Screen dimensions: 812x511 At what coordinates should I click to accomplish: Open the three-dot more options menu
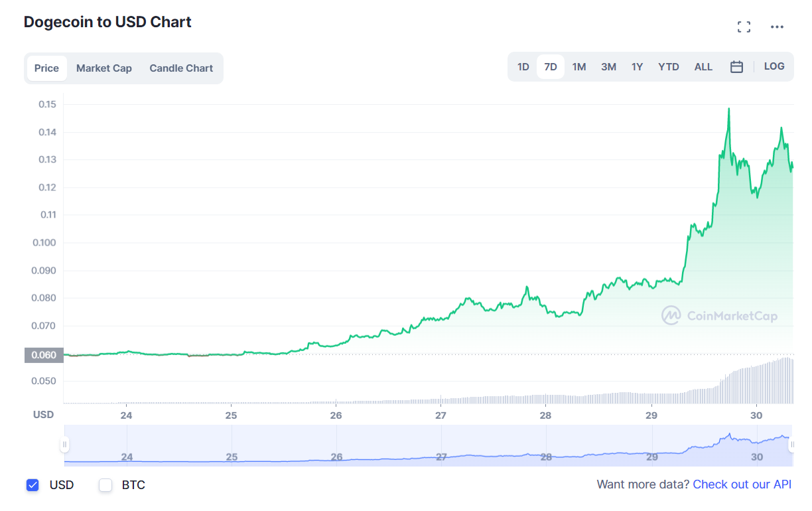coord(777,27)
